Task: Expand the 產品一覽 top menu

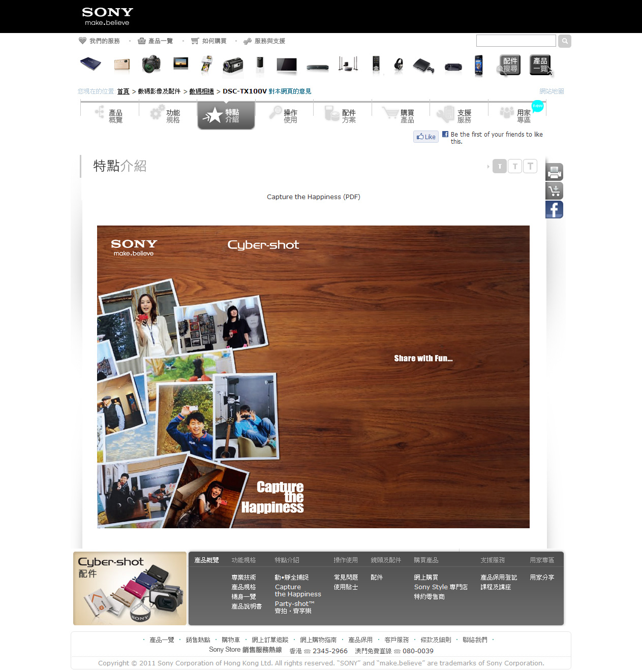Action: 156,41
